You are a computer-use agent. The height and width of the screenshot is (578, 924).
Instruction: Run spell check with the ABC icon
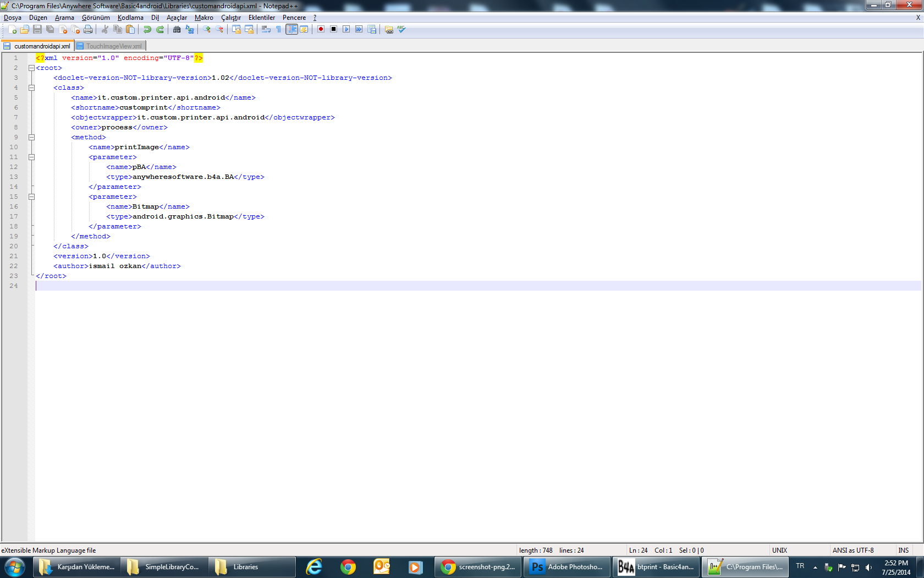[x=402, y=29]
